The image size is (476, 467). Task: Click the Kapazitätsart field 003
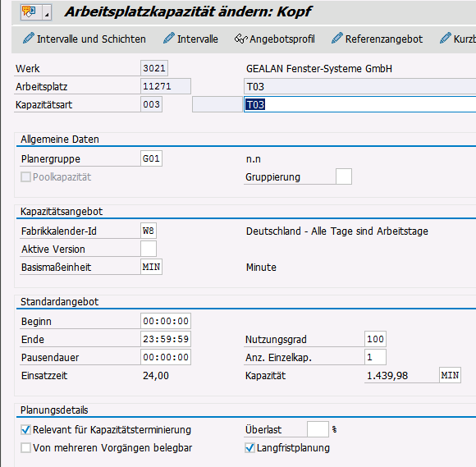pyautogui.click(x=152, y=104)
